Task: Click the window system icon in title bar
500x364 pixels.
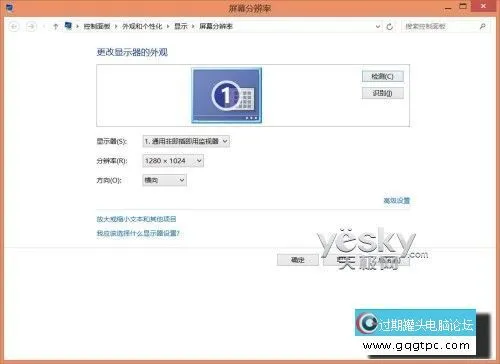Action: (9, 8)
